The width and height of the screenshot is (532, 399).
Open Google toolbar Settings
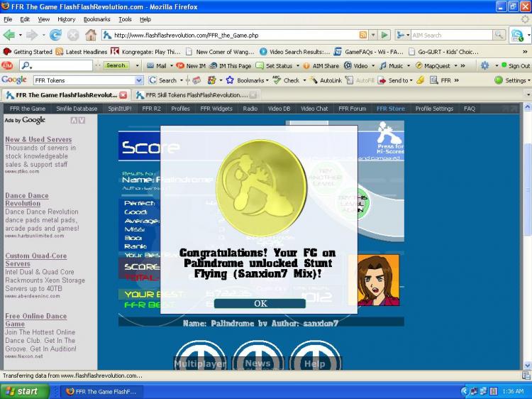511,80
